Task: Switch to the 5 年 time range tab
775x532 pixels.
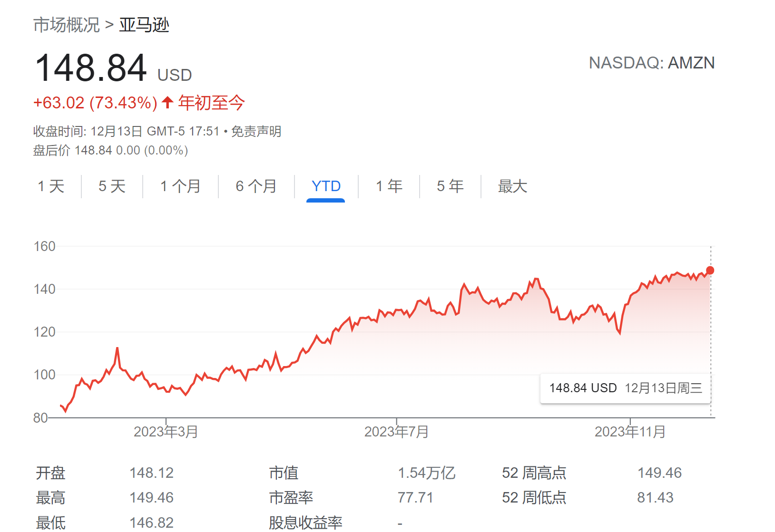Action: pos(450,186)
